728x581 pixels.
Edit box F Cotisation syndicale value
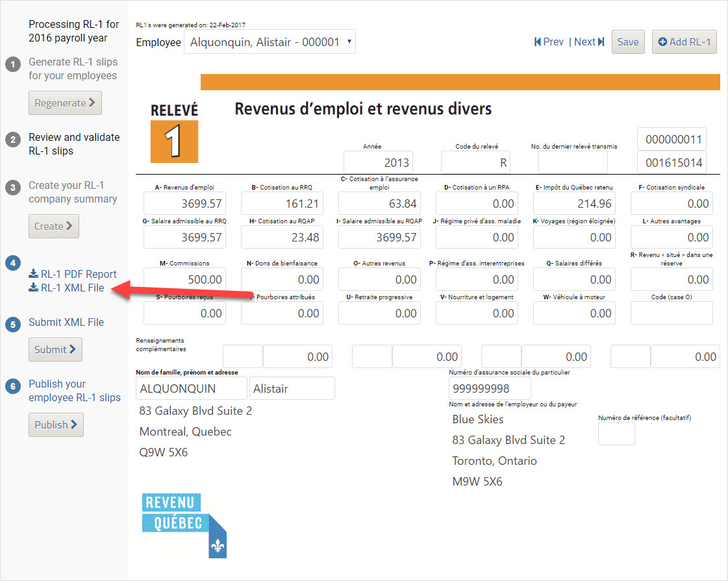click(x=672, y=203)
